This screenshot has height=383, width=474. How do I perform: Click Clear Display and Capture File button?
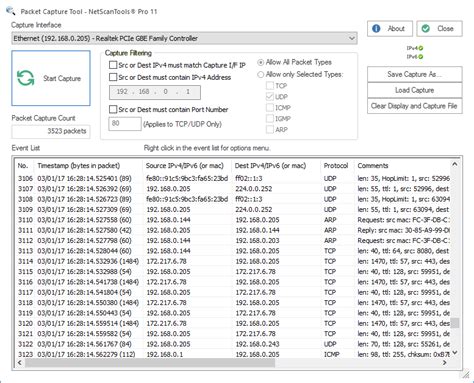(415, 106)
